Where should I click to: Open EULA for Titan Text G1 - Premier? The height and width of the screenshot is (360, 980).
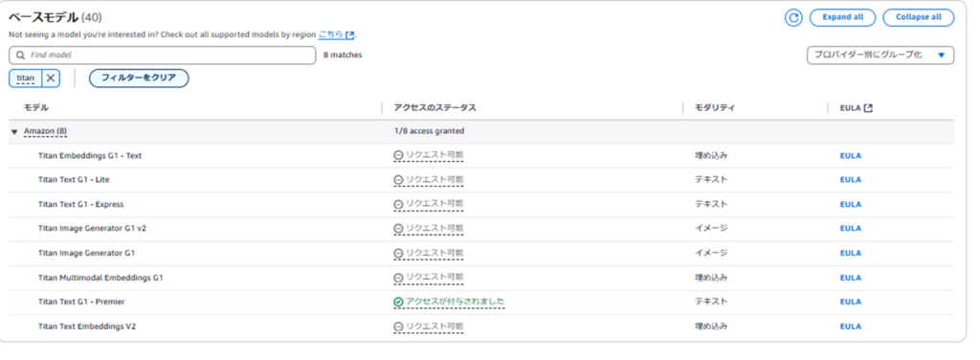[x=850, y=302]
